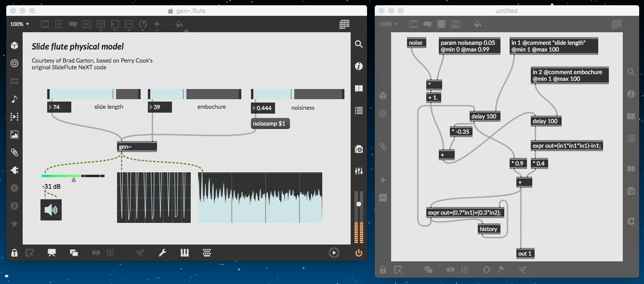The width and height of the screenshot is (644, 284).
Task: Open the paperclip Collections icon in flute patcher
Action: (x=14, y=153)
